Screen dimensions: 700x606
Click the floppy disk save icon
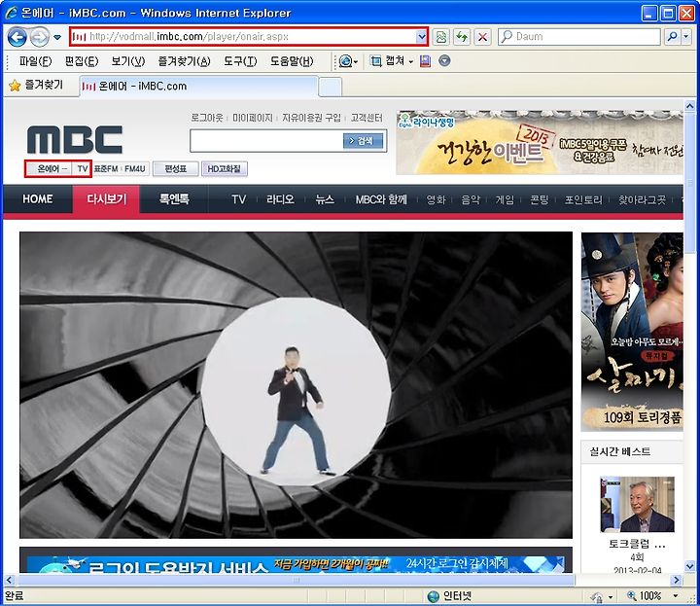click(426, 61)
